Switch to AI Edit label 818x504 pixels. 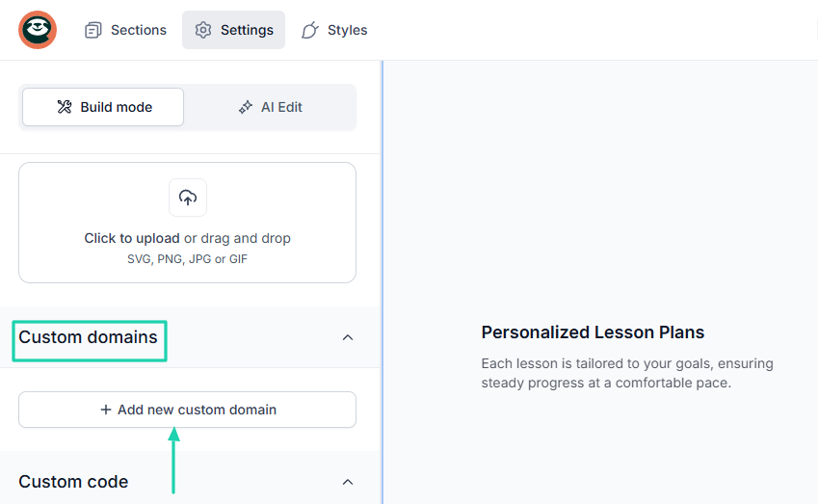(x=281, y=107)
